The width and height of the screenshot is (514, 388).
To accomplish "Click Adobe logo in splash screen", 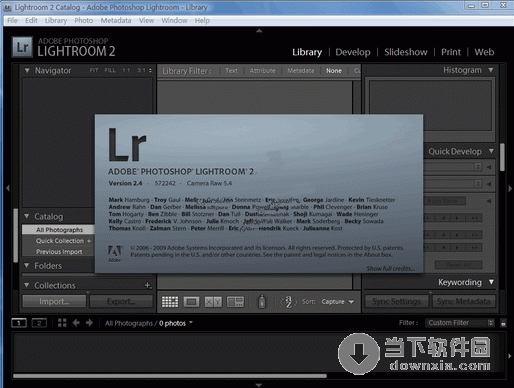I will (x=115, y=253).
